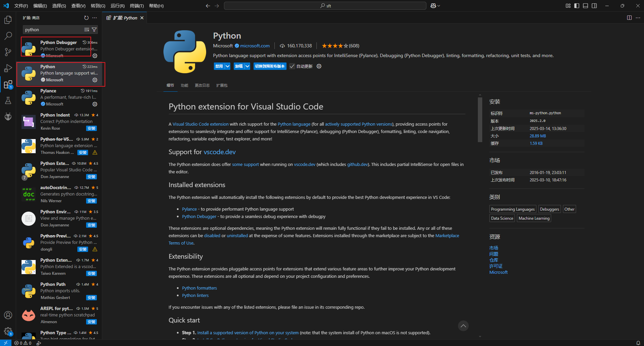Open Run and Debug view
This screenshot has width=644, height=346.
[x=8, y=68]
